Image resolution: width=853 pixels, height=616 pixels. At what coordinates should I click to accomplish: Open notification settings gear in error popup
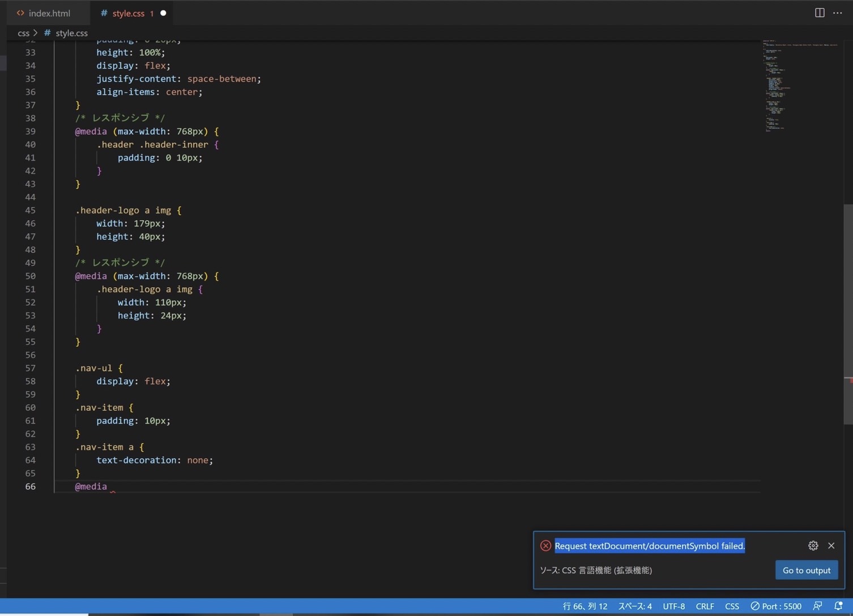[813, 545]
